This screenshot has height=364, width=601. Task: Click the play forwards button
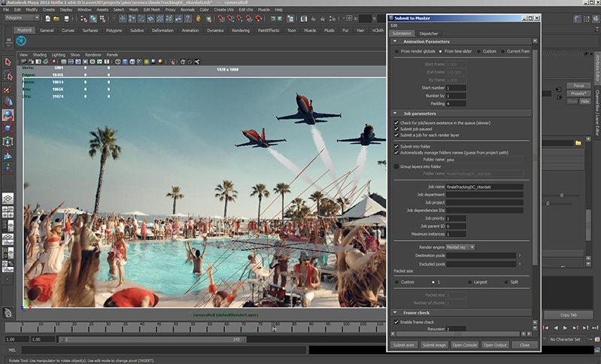(565, 328)
